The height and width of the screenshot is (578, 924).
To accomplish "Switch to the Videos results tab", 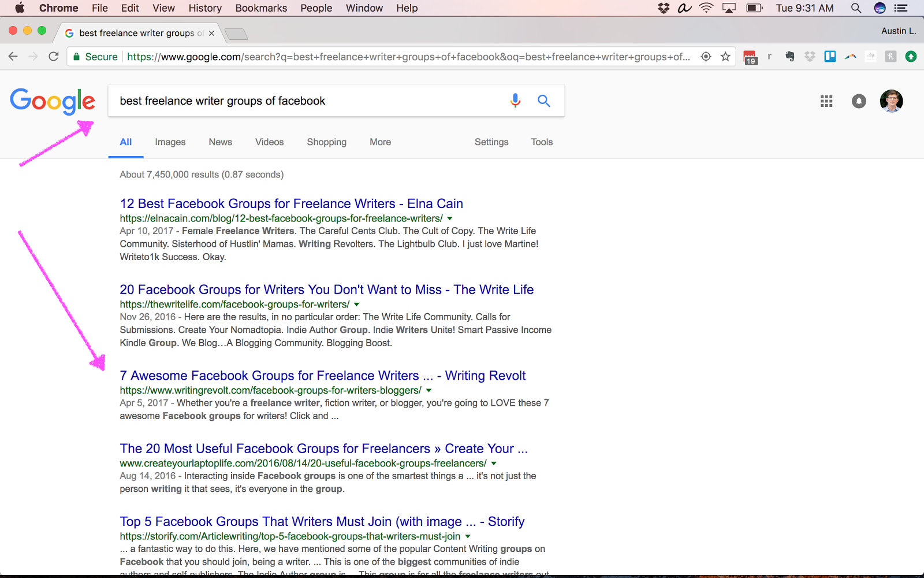I will tap(270, 142).
